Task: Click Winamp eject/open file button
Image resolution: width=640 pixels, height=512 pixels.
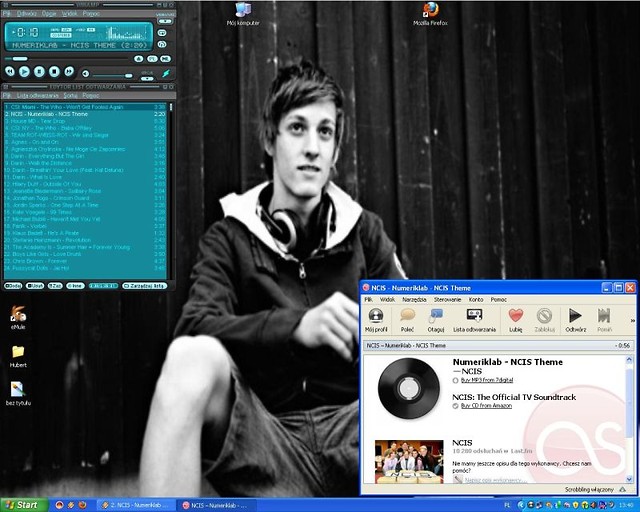Action: 139,59
